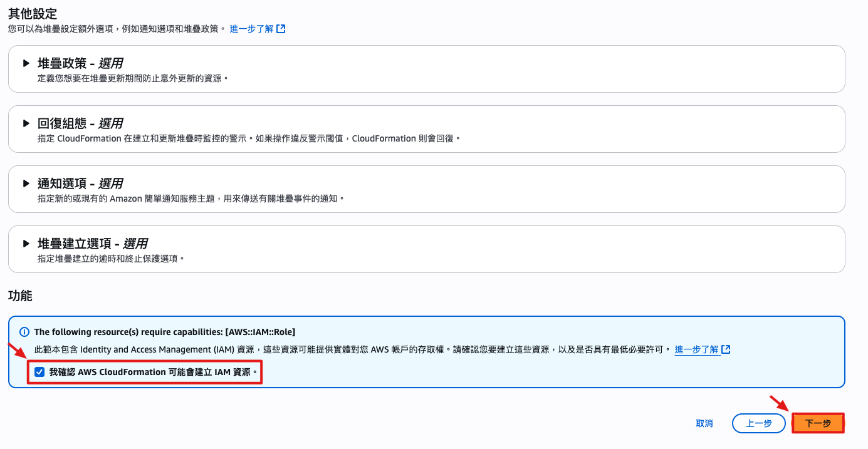
Task: Expand the 堆疊政策 section triangle
Action: coord(26,63)
